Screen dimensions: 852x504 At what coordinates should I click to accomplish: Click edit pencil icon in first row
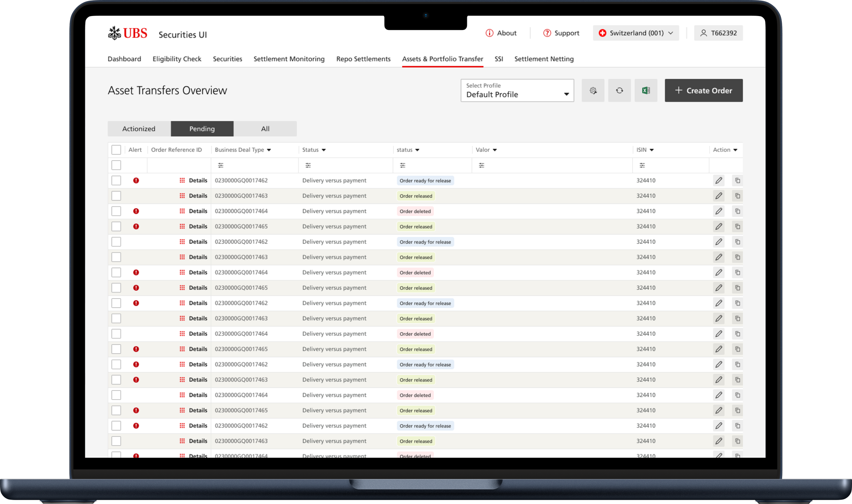pos(718,180)
